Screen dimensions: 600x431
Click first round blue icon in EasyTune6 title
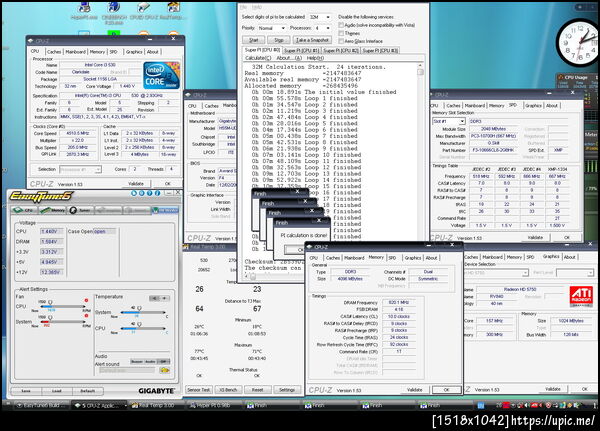tap(134, 193)
